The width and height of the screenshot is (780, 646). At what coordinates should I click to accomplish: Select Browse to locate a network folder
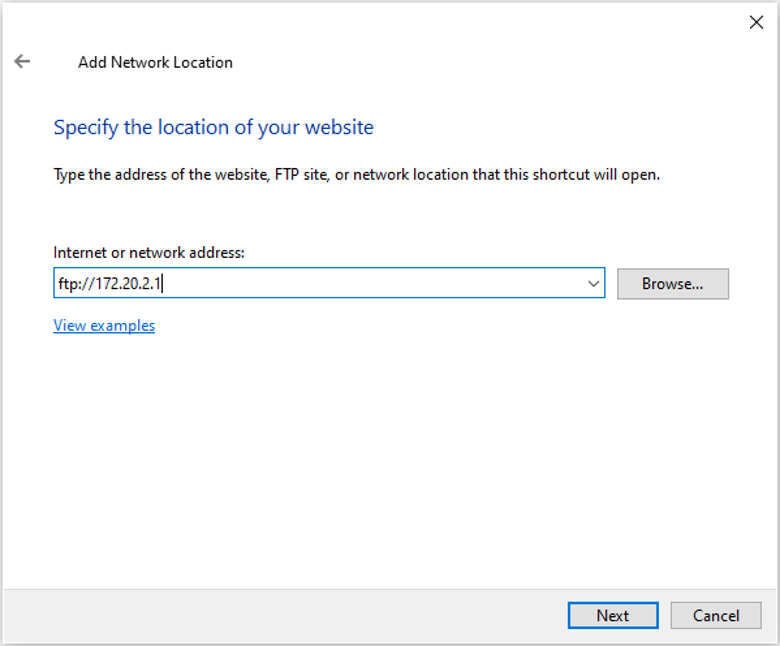click(673, 284)
